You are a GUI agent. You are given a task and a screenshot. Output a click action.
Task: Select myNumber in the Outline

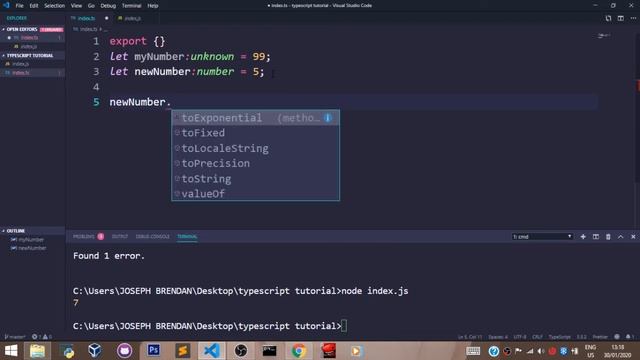[31, 240]
